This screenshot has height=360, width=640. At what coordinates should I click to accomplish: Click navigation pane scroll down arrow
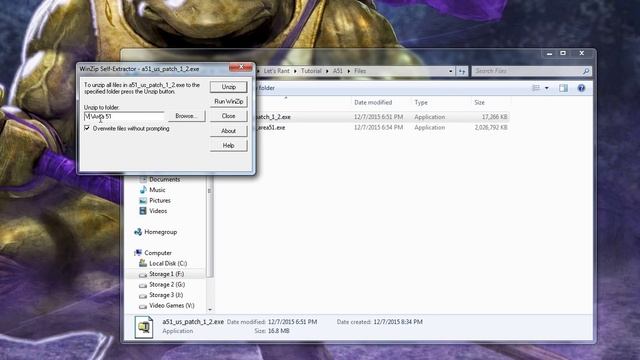pos(210,310)
